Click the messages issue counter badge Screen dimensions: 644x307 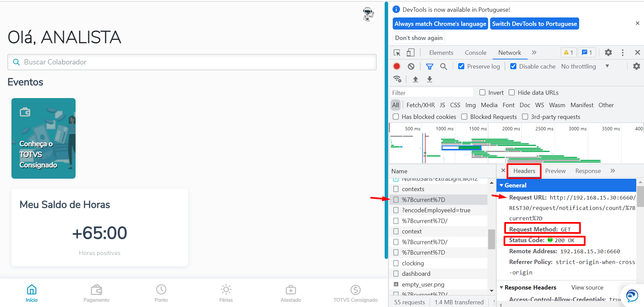click(x=587, y=52)
